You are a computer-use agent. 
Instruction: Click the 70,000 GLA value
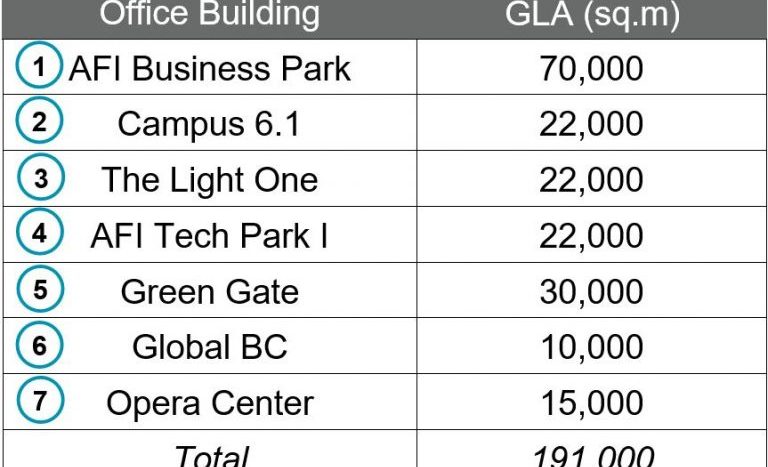click(592, 68)
